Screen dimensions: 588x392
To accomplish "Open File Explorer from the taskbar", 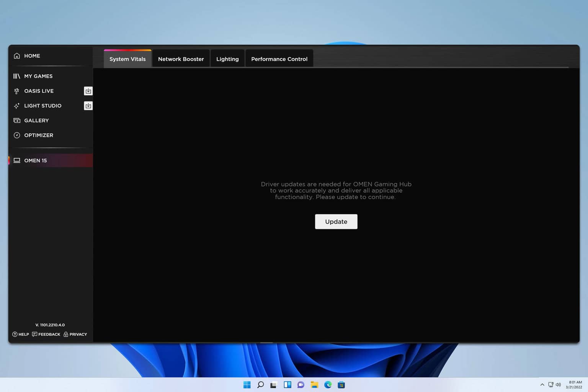I will [x=314, y=385].
